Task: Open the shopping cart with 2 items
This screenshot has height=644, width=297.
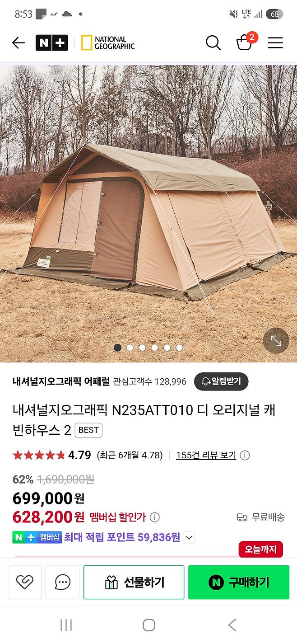Action: (x=246, y=42)
